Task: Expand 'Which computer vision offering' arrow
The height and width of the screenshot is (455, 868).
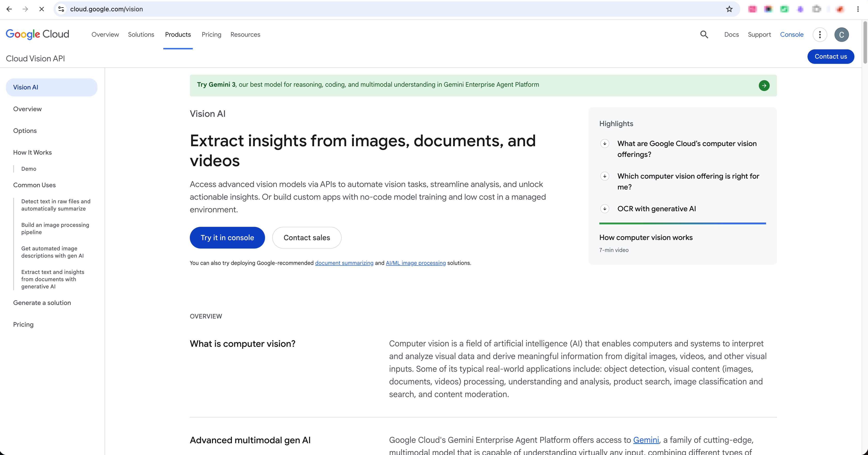Action: [x=605, y=176]
